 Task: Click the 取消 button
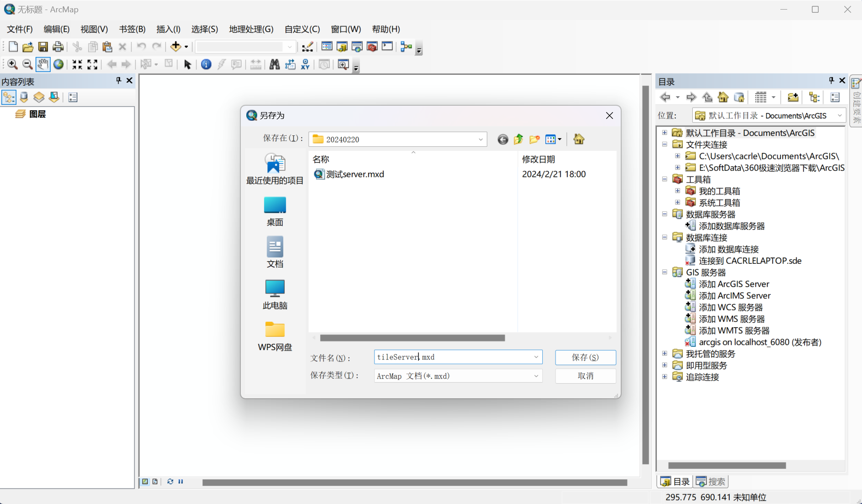coord(586,376)
